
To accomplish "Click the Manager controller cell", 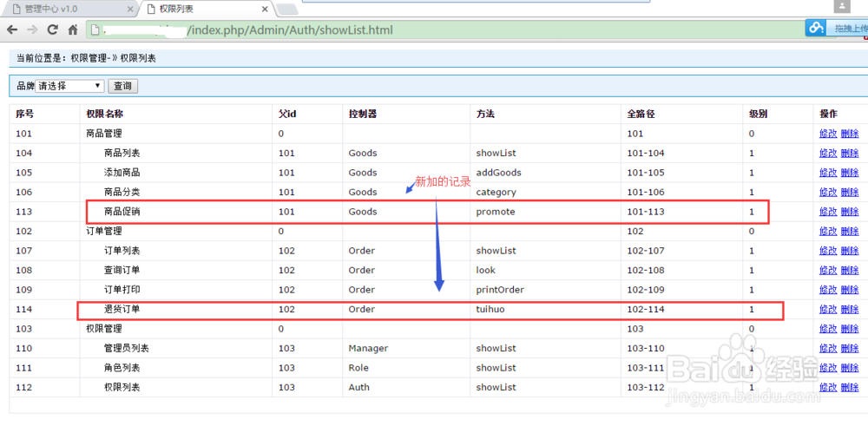I will [368, 348].
